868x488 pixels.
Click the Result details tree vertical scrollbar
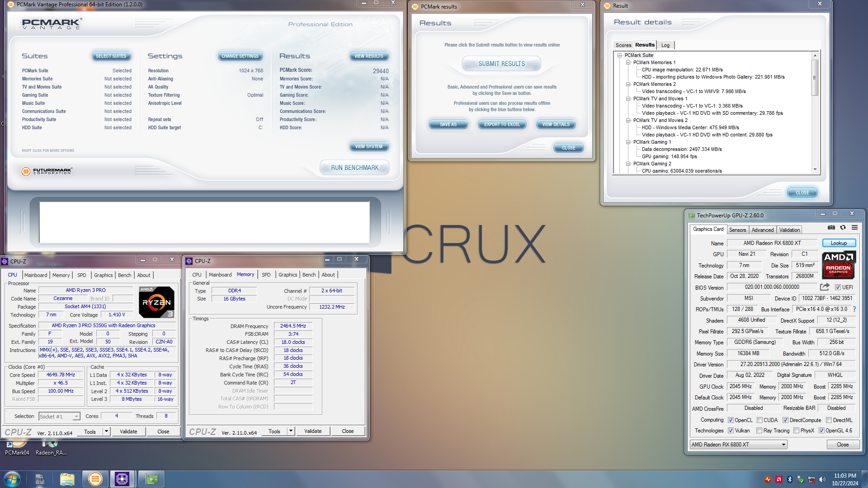(815, 113)
